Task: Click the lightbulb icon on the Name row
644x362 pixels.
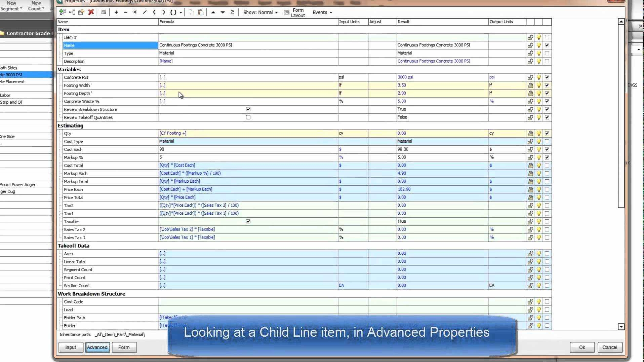Action: pos(538,45)
